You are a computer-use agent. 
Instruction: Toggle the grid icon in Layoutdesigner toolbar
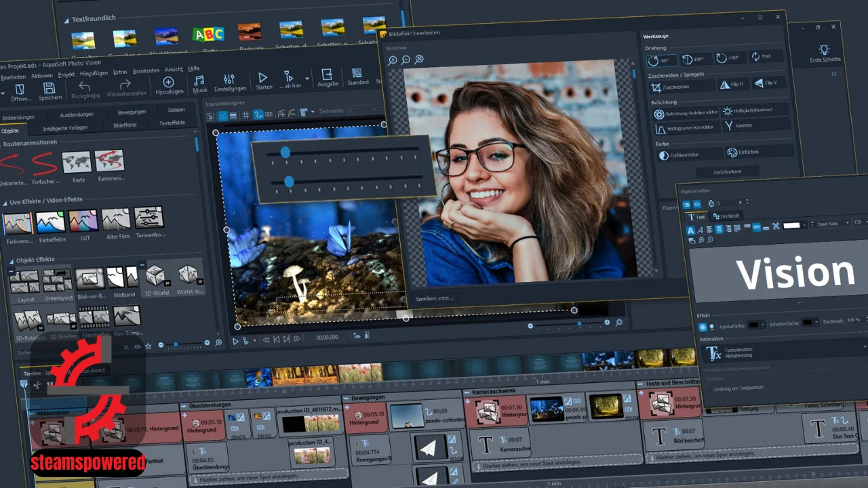click(245, 115)
